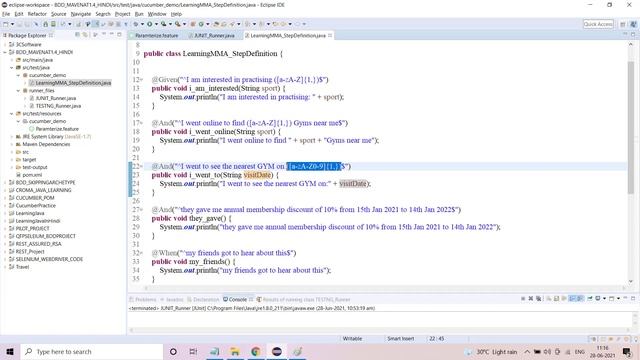640x360 pixels.
Task: Open the Run button dropdown arrow
Action: [156, 24]
